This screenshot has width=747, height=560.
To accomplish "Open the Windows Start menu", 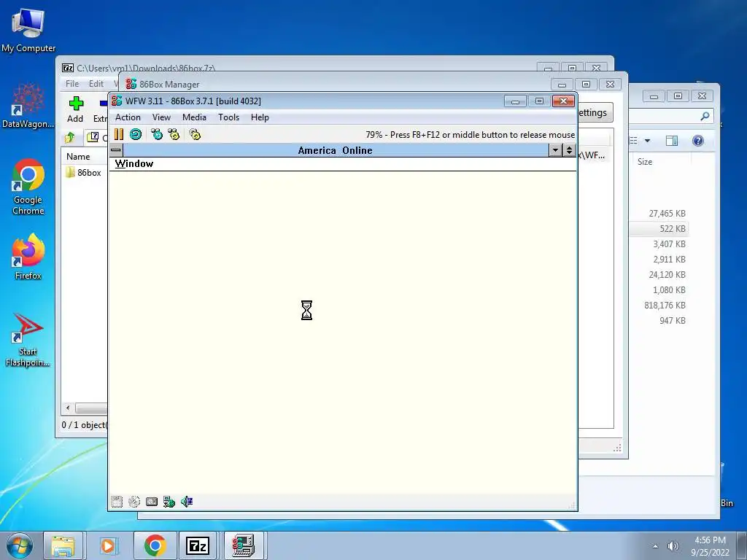I will coord(19,545).
